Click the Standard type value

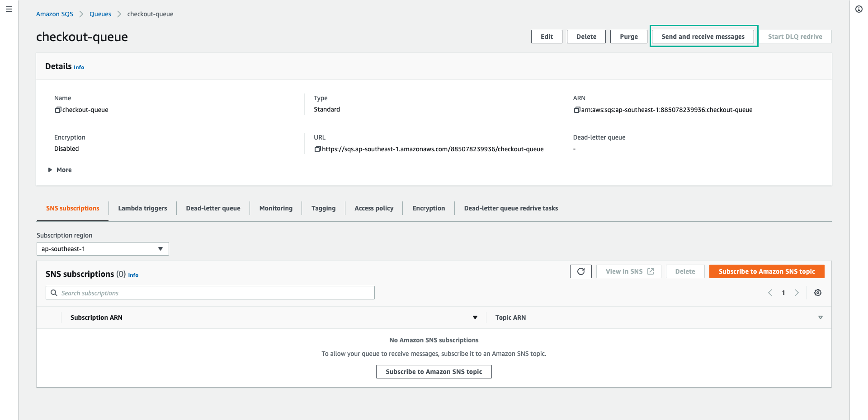(327, 109)
